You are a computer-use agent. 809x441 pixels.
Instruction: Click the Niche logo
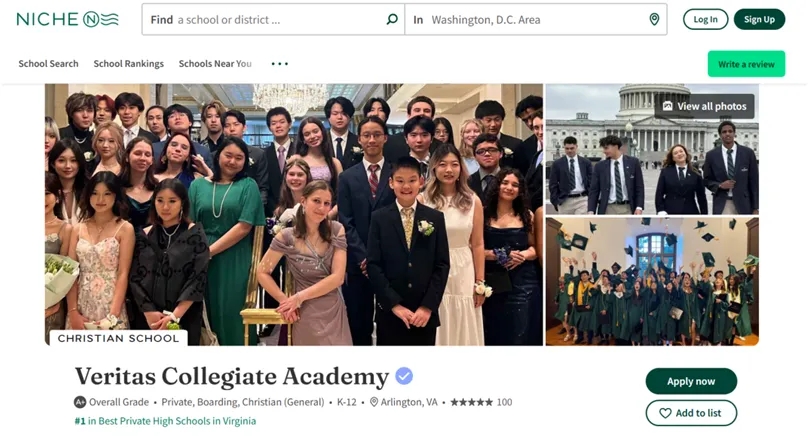pyautogui.click(x=68, y=19)
